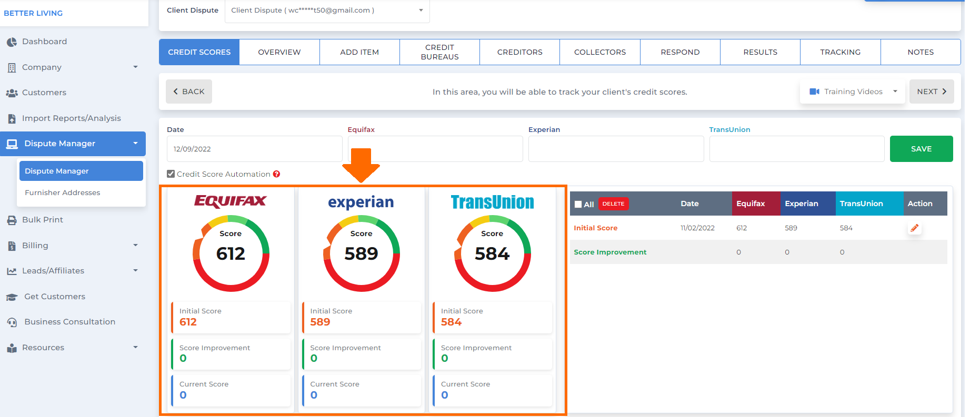Open the Client Dispute dropdown

[327, 11]
